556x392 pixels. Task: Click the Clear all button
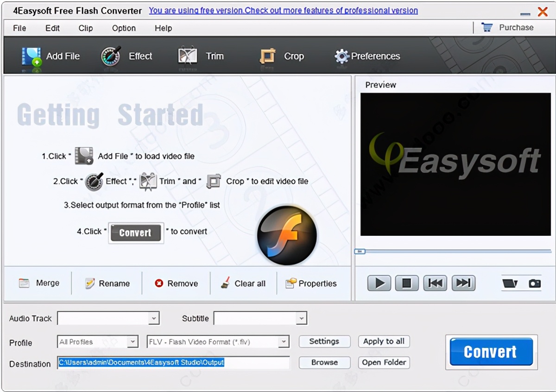point(243,284)
